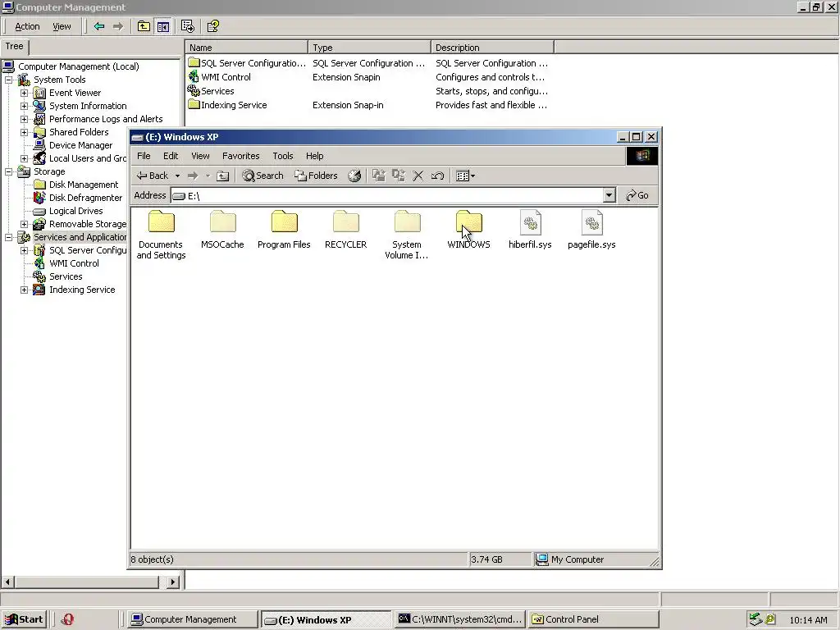
Task: Open the WINDOWS folder icon
Action: 468,221
